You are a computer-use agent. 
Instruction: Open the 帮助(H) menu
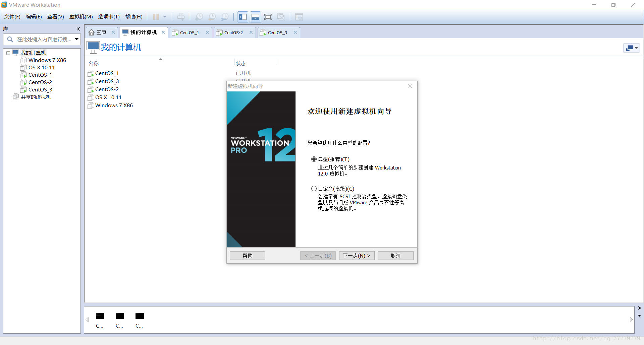134,17
